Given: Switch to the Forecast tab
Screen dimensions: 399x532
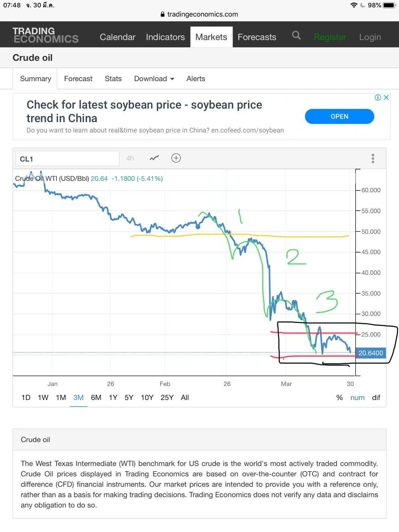Looking at the screenshot, I should coord(78,79).
